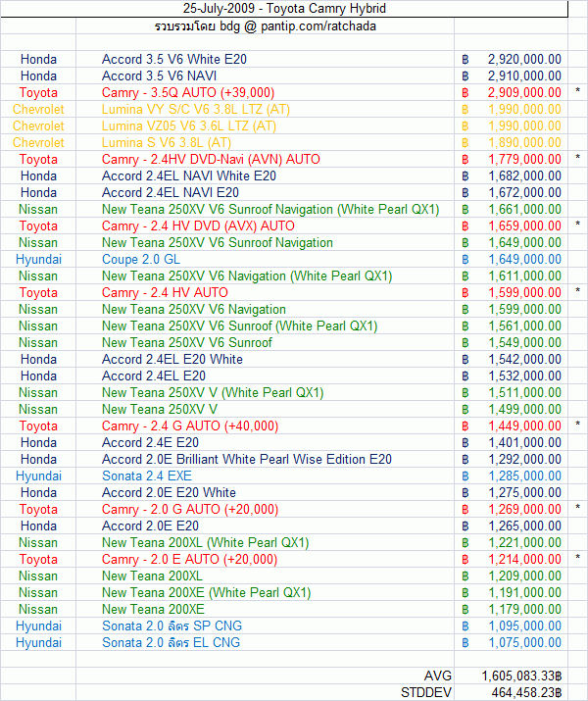The image size is (588, 701).
Task: Select the price 1,214,000.00 cell
Action: [x=523, y=559]
